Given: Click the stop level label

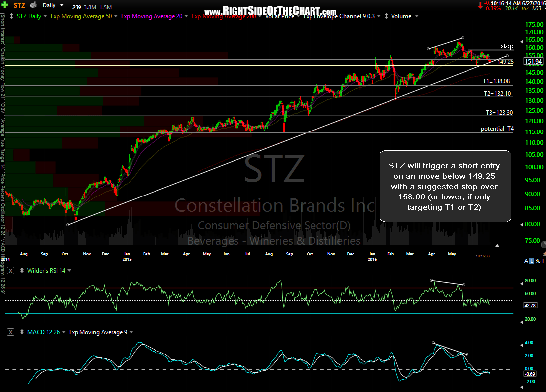Looking at the screenshot, I should [x=507, y=46].
